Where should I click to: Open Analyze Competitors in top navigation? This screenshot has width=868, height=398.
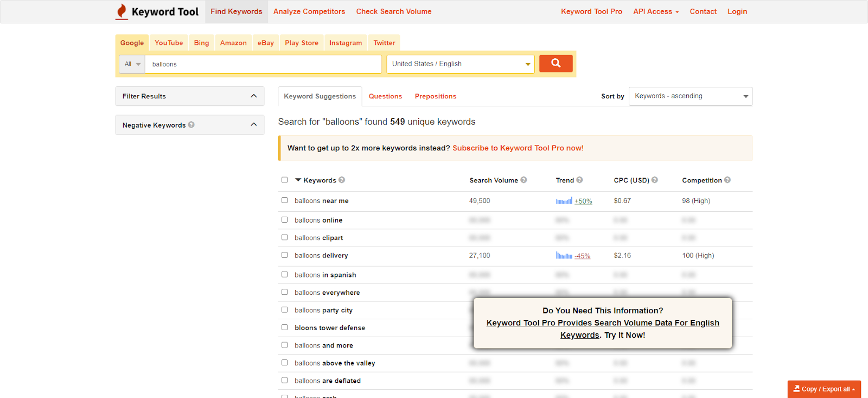[x=309, y=11]
